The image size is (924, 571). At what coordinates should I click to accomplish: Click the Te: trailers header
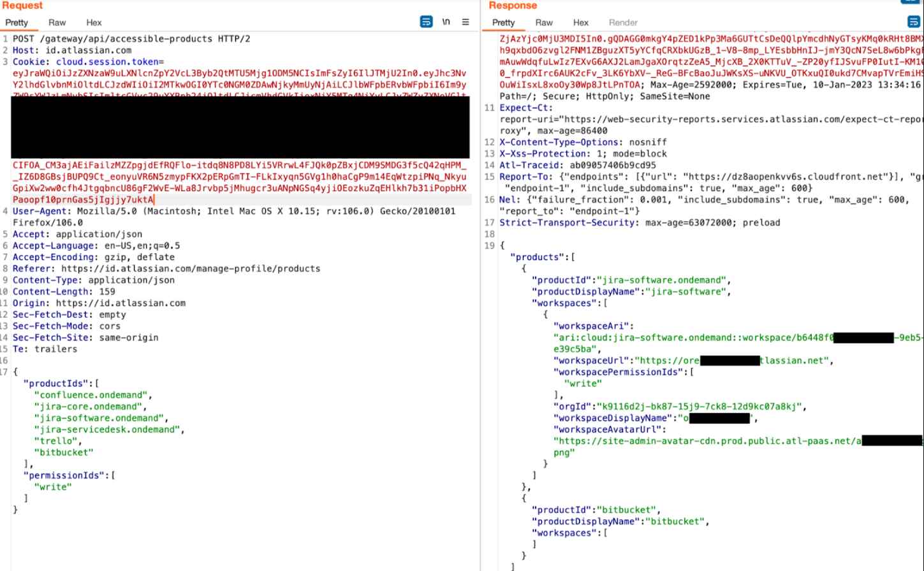[x=45, y=349]
